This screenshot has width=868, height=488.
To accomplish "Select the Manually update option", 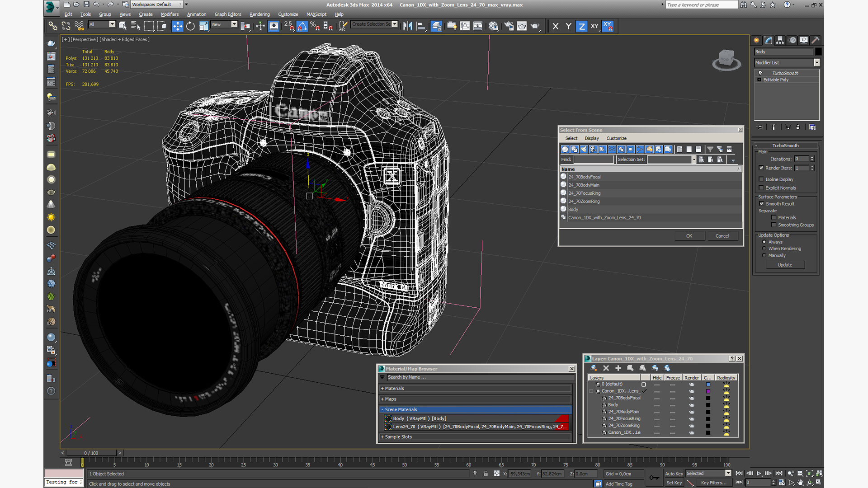I will tap(764, 255).
